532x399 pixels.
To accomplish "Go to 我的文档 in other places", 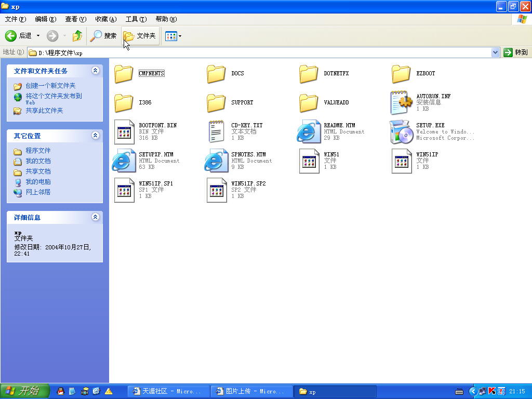I will (x=38, y=161).
